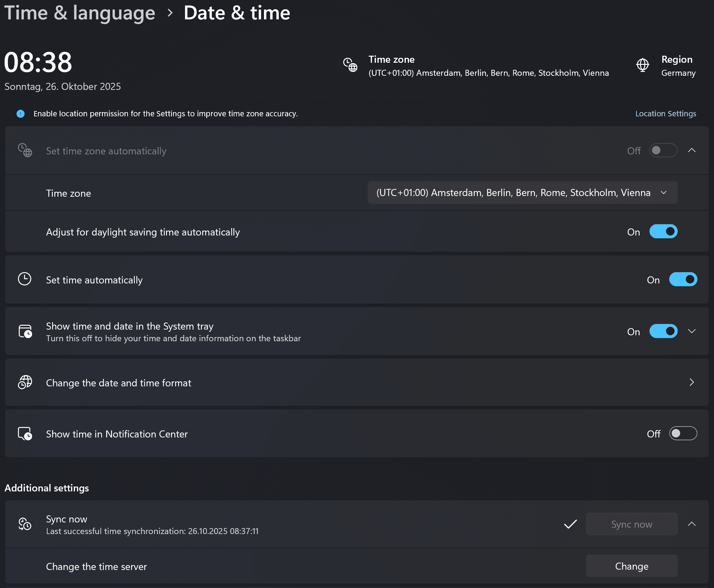Collapse the Sync now section
The height and width of the screenshot is (588, 714).
click(691, 524)
